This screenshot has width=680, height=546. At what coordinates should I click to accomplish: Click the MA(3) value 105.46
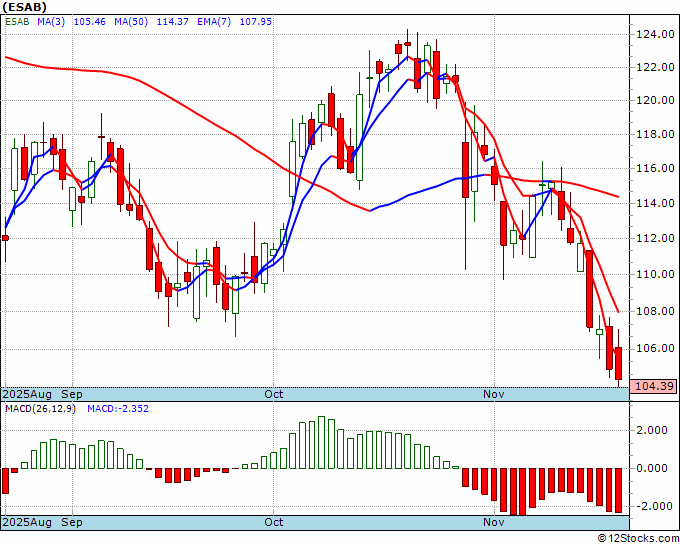89,21
